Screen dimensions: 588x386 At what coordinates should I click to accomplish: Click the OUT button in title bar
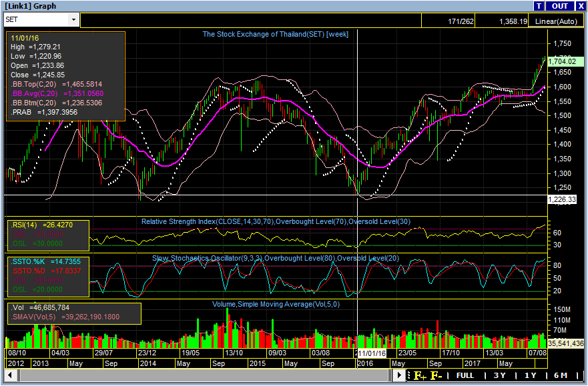559,6
